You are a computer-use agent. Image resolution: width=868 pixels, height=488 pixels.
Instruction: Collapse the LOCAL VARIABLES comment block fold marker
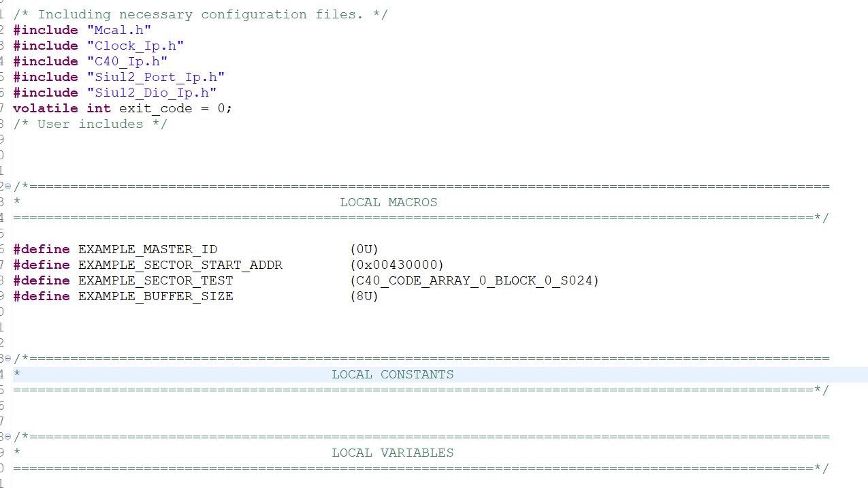click(8, 437)
